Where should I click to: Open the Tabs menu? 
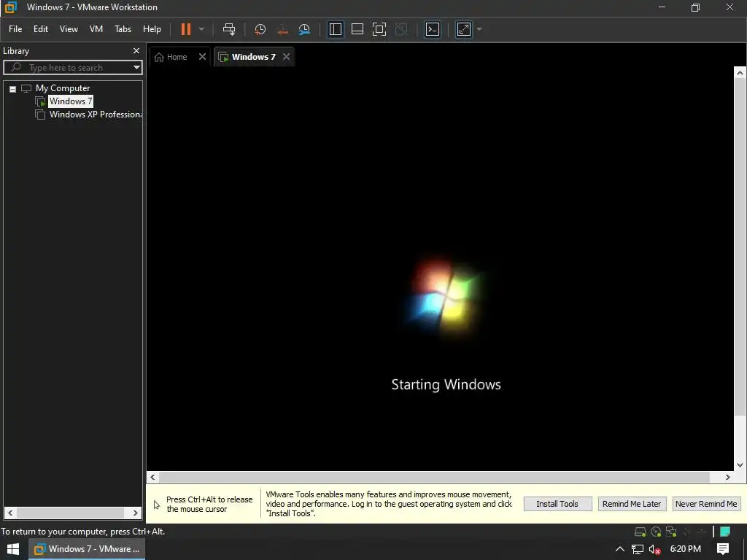123,29
